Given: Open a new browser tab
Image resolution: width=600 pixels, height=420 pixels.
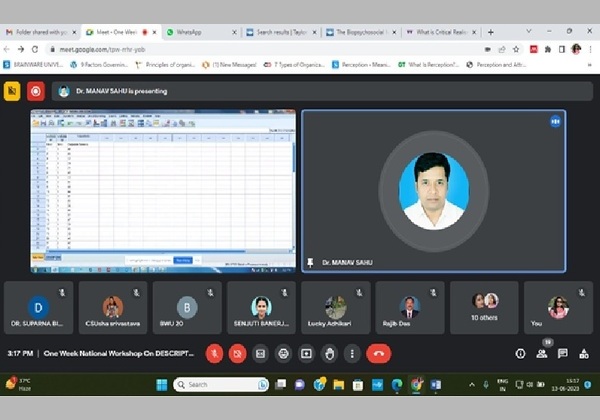Looking at the screenshot, I should click(x=491, y=32).
